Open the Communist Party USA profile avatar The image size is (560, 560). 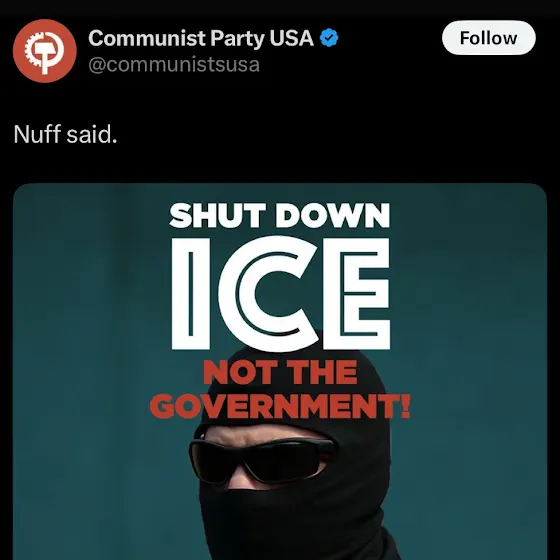45,51
